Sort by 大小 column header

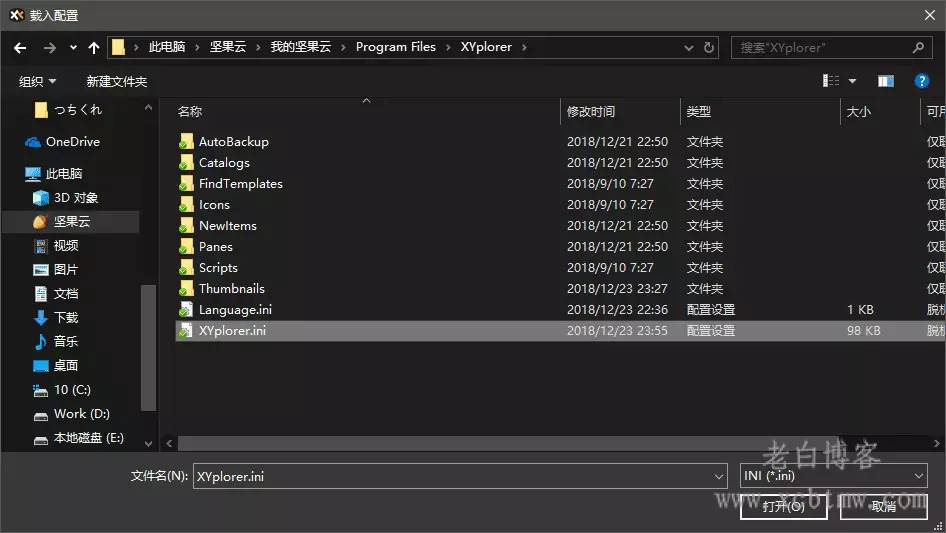(858, 112)
